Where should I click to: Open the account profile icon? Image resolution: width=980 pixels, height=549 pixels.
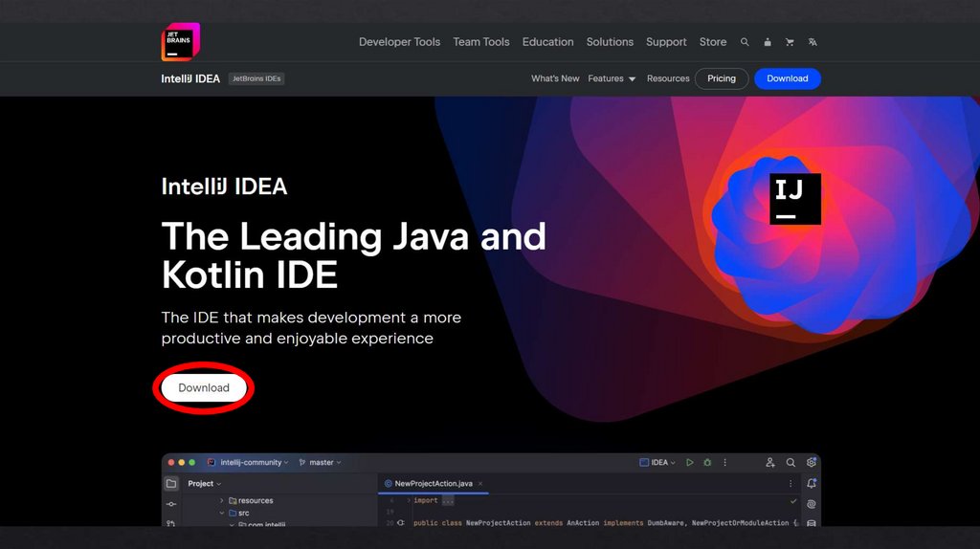point(768,42)
